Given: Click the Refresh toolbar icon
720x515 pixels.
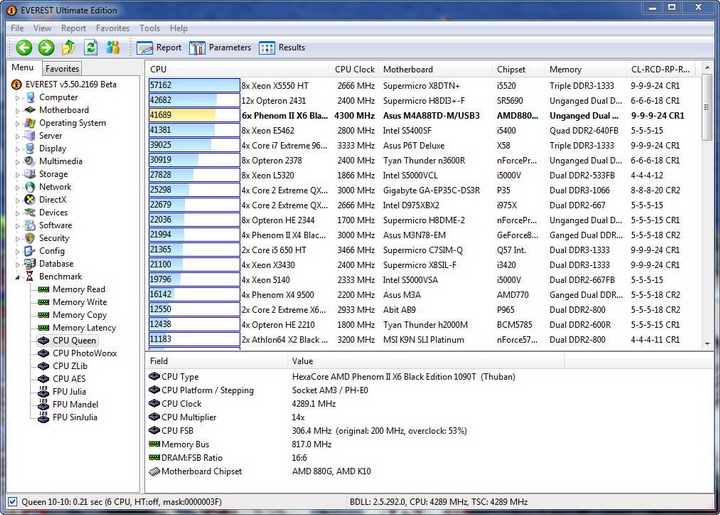Looking at the screenshot, I should point(91,47).
